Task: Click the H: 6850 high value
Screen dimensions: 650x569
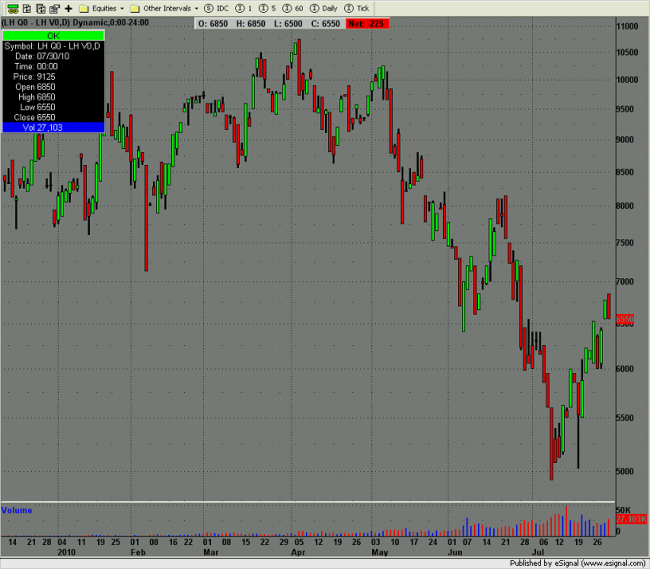Action: [x=250, y=24]
